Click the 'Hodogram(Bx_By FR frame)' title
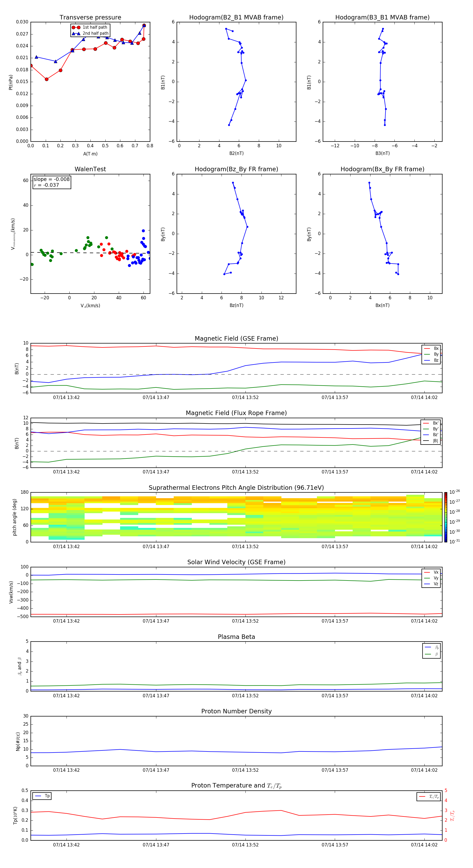This screenshot has width=473, height=868. click(382, 169)
